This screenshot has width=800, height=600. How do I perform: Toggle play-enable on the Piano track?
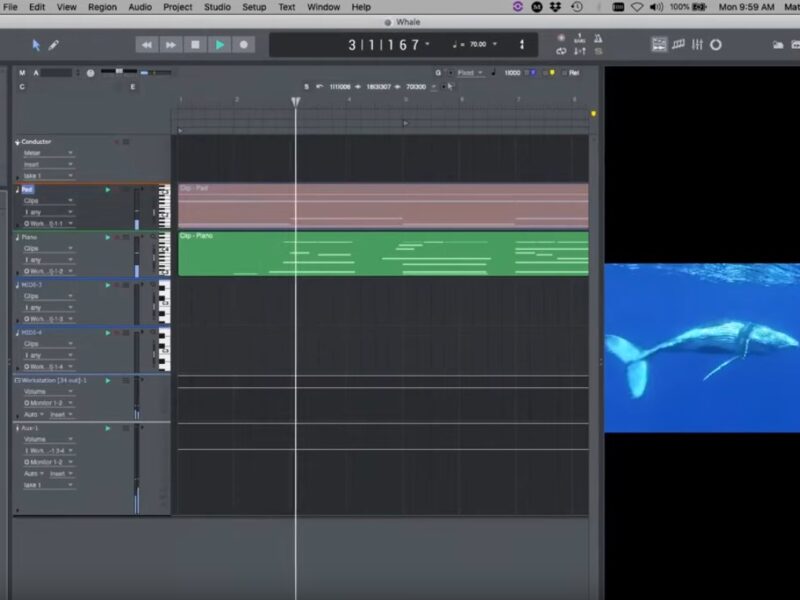click(107, 237)
